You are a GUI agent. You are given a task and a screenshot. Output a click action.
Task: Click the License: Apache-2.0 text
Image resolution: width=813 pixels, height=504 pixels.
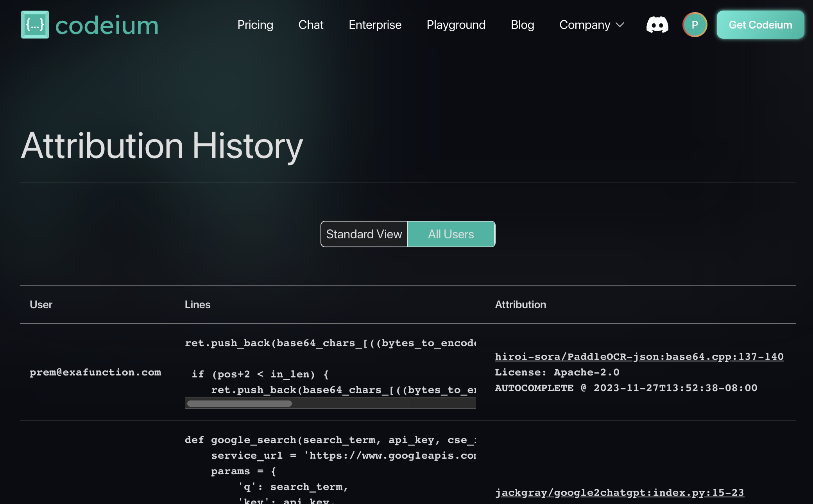pos(557,372)
